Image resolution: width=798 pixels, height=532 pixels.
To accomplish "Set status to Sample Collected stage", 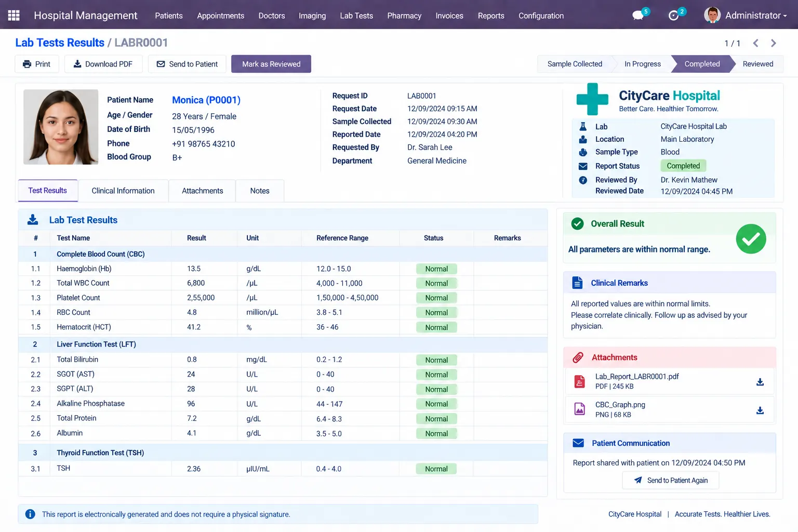I will click(x=575, y=64).
